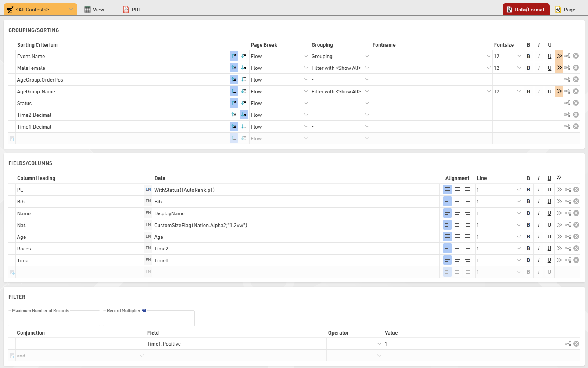Click the tree/insert icon on MaleFemale row
This screenshot has width=588, height=368.
[568, 68]
